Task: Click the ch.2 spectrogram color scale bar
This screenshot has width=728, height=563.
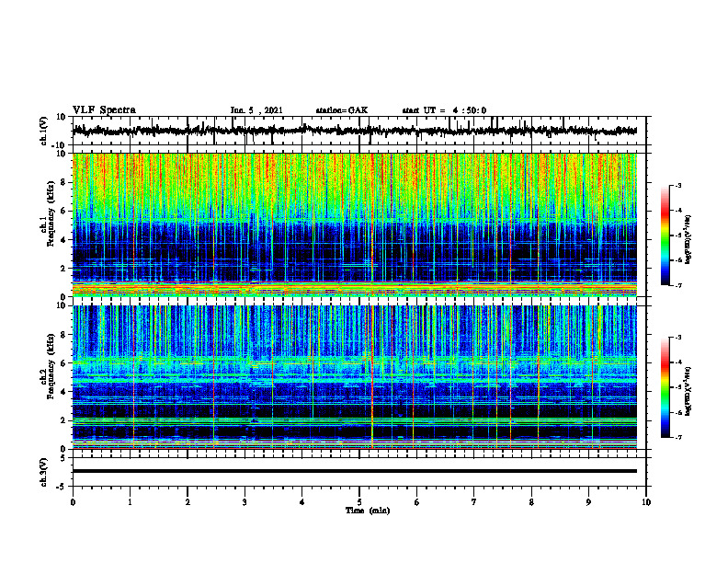Action: click(x=665, y=387)
